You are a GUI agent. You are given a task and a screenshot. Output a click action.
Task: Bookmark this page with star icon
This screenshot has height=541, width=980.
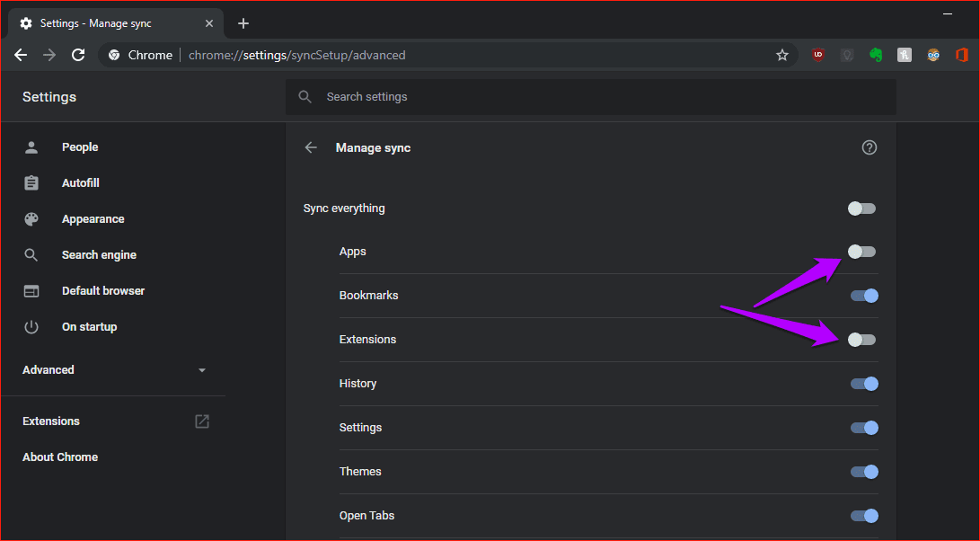coord(781,55)
